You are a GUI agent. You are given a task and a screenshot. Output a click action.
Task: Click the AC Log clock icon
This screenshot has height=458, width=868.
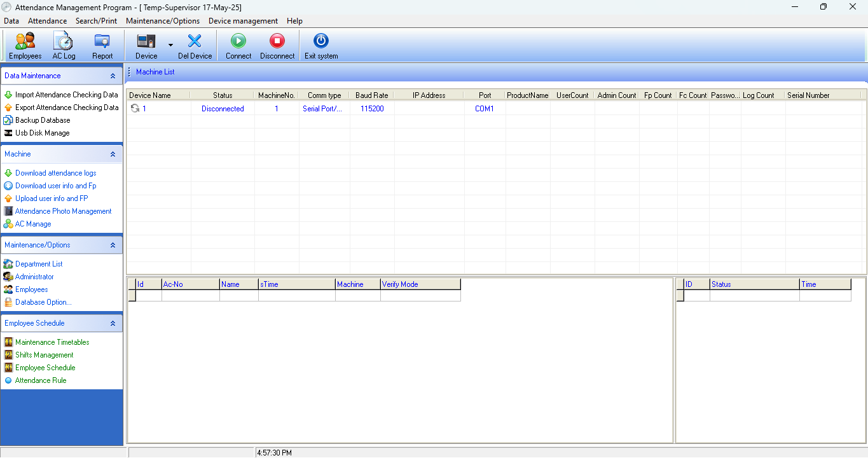coord(64,42)
